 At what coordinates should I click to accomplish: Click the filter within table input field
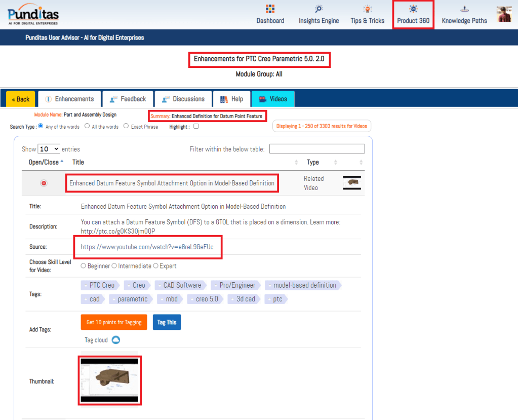pyautogui.click(x=317, y=149)
